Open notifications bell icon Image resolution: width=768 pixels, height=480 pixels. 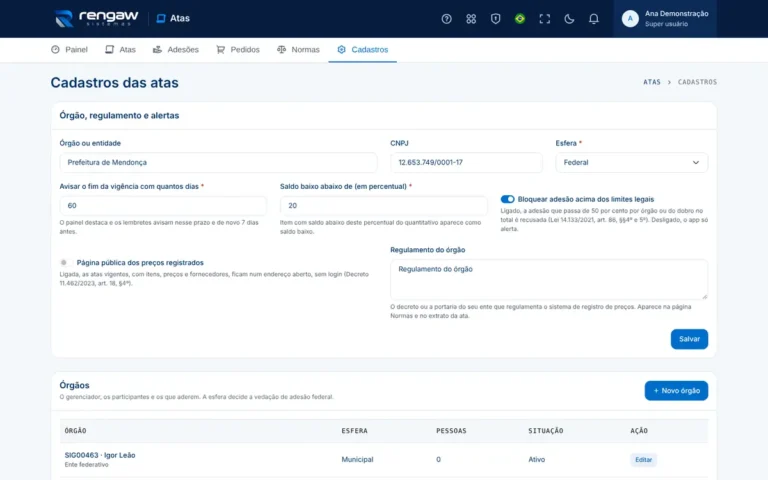593,19
